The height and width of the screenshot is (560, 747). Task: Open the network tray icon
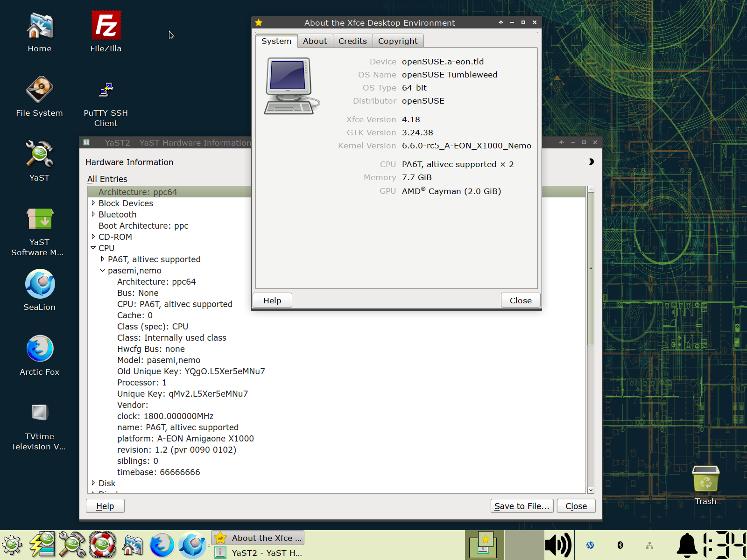click(x=649, y=545)
